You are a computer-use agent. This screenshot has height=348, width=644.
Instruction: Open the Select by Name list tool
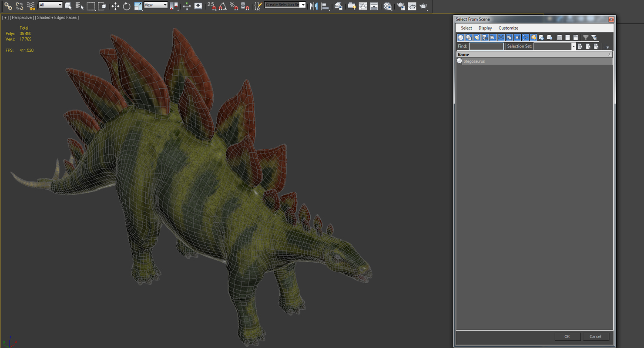click(80, 6)
